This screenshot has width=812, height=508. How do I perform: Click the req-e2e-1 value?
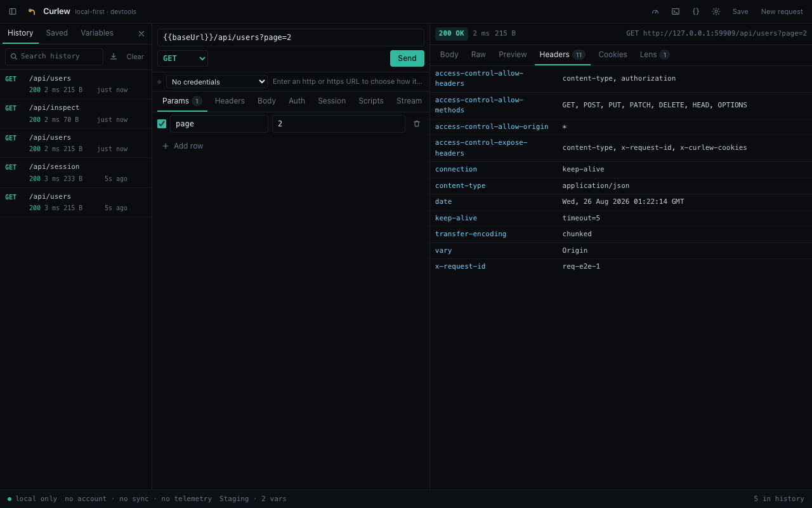pyautogui.click(x=581, y=267)
